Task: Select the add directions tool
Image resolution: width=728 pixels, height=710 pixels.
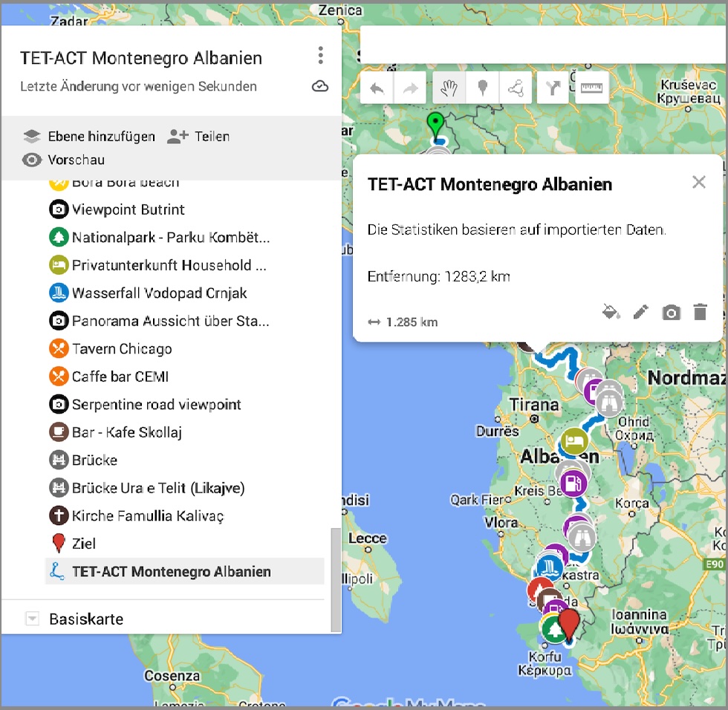Action: coord(553,88)
